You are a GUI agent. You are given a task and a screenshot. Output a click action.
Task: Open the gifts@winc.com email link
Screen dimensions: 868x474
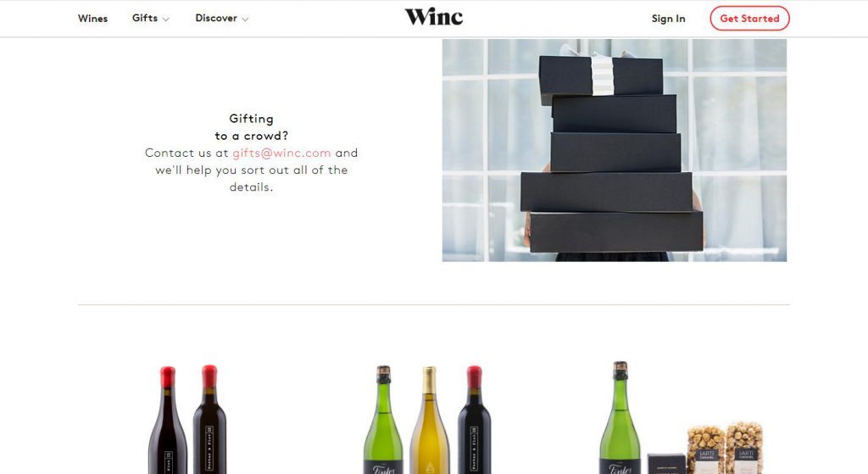(x=281, y=153)
